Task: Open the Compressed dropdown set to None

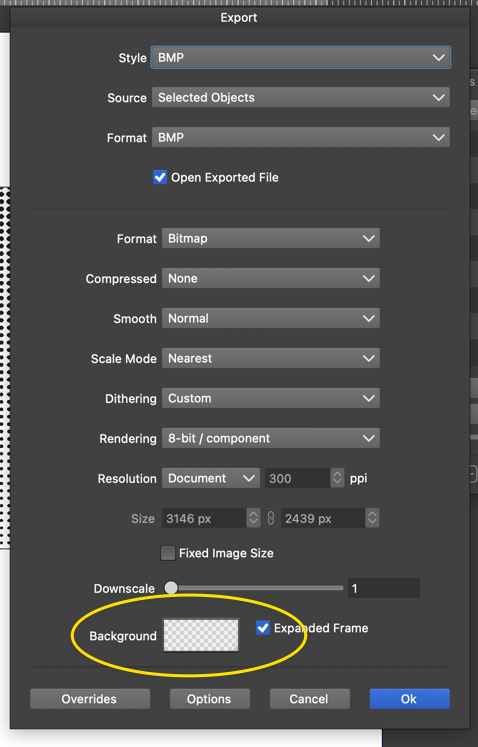Action: pyautogui.click(x=271, y=278)
